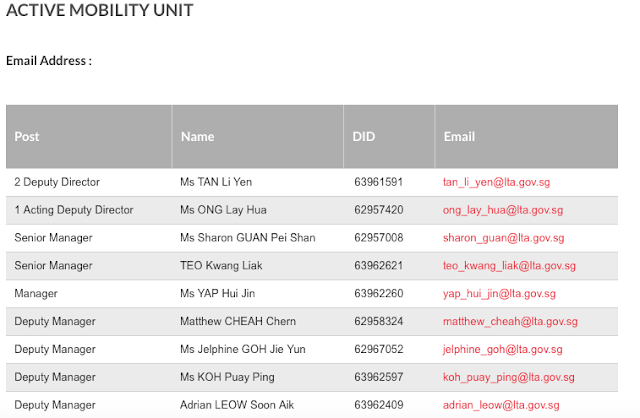Click the 1 Acting Deputy Director cell
The height and width of the screenshot is (418, 640).
coord(74,211)
